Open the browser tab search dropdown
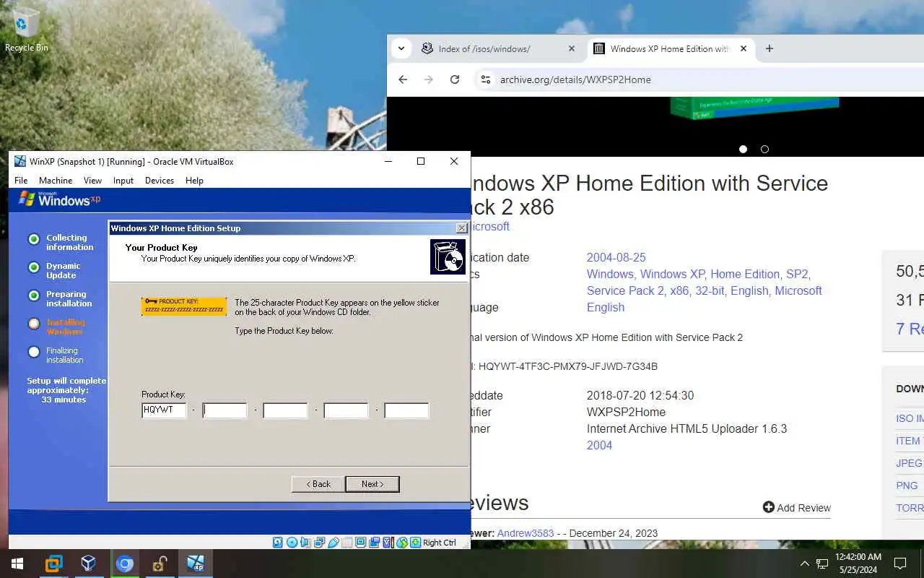The image size is (924, 578). click(401, 48)
